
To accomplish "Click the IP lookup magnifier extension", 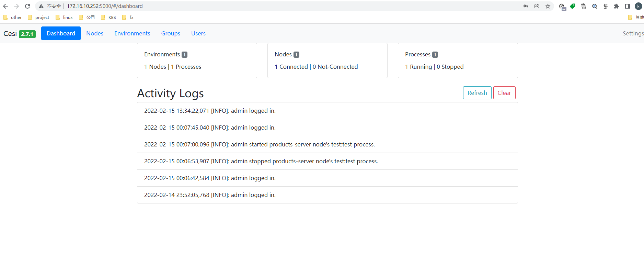I will (x=595, y=6).
